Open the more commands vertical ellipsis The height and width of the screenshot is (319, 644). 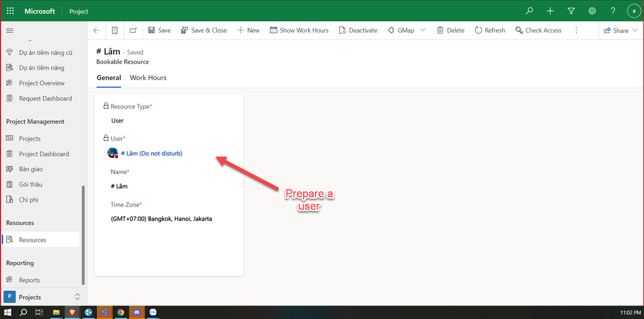[576, 30]
